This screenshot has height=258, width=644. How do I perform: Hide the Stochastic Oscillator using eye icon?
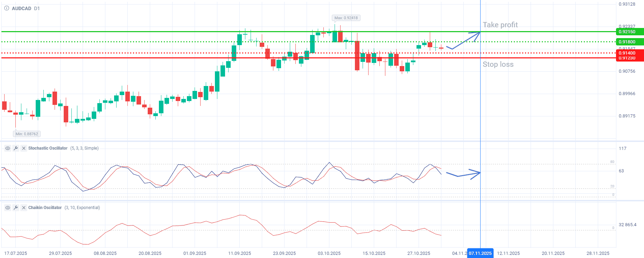pyautogui.click(x=7, y=148)
